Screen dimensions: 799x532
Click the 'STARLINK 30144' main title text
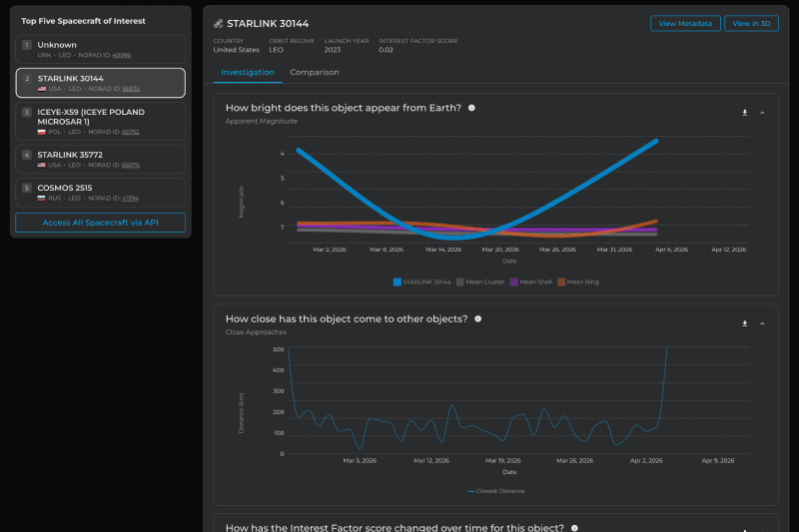pyautogui.click(x=268, y=23)
